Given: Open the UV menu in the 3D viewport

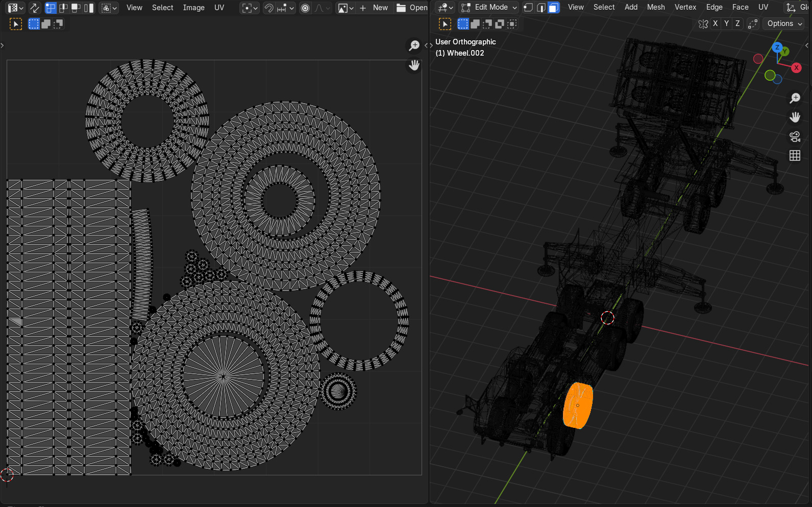Looking at the screenshot, I should (764, 7).
